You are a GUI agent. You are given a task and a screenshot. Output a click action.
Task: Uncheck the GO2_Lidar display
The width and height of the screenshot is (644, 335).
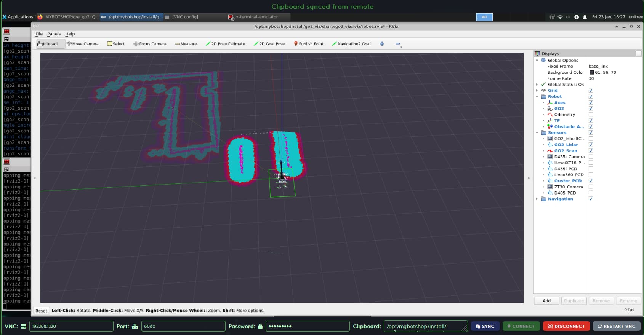[591, 145]
